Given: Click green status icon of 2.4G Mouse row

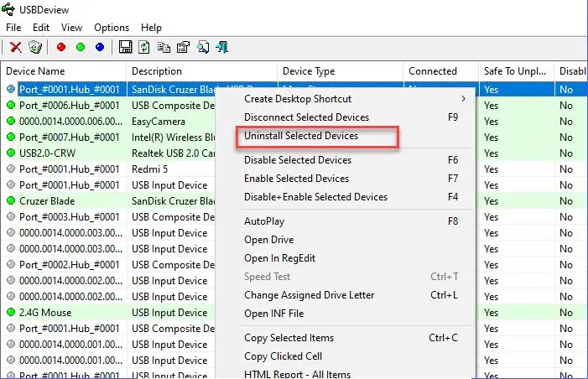Looking at the screenshot, I should point(11,312).
